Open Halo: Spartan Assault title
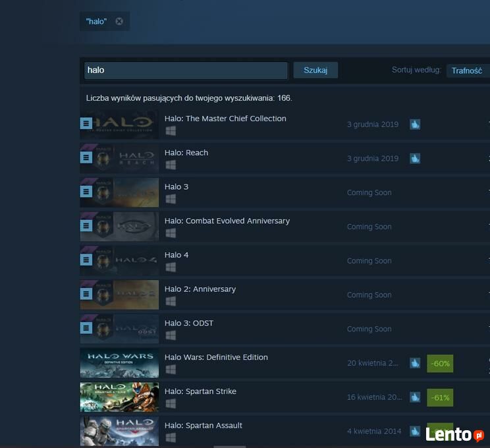The image size is (490, 448). [x=204, y=426]
